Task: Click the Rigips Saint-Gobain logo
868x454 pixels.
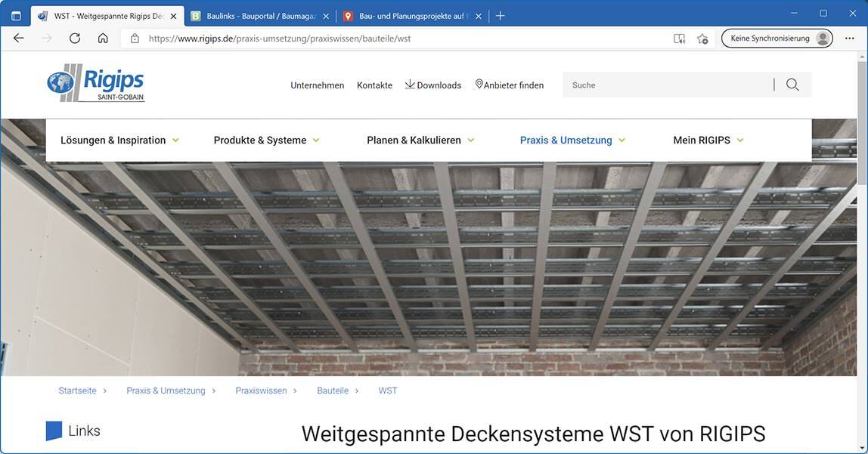Action: tap(96, 83)
